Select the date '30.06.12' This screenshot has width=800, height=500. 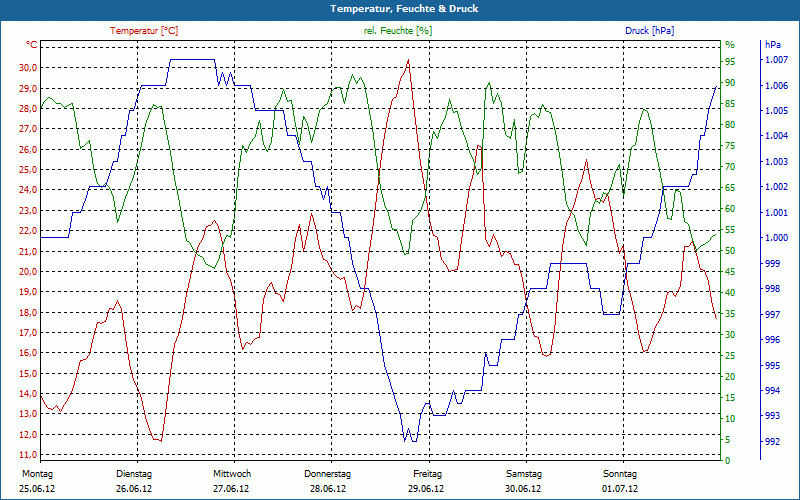pos(523,489)
